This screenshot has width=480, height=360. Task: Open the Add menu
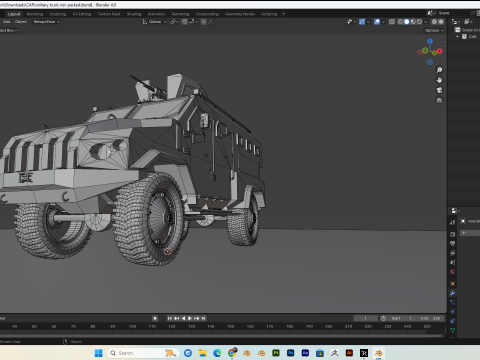pyautogui.click(x=6, y=22)
